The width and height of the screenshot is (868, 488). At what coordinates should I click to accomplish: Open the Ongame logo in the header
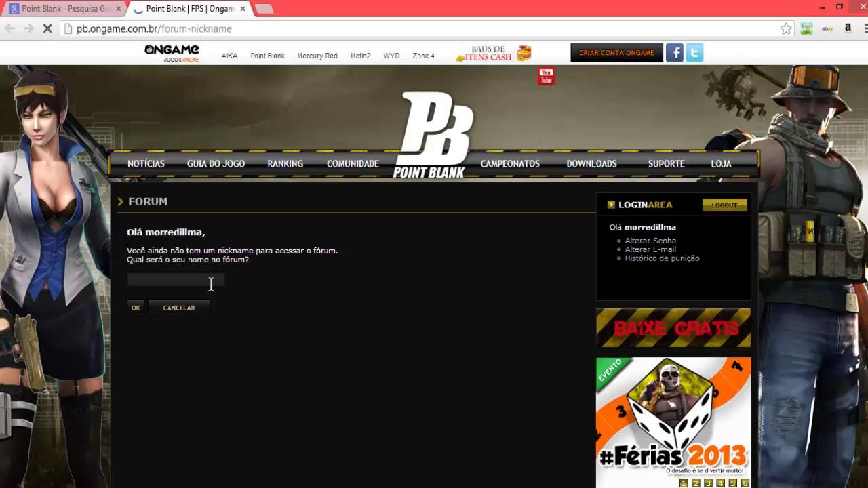(x=172, y=53)
